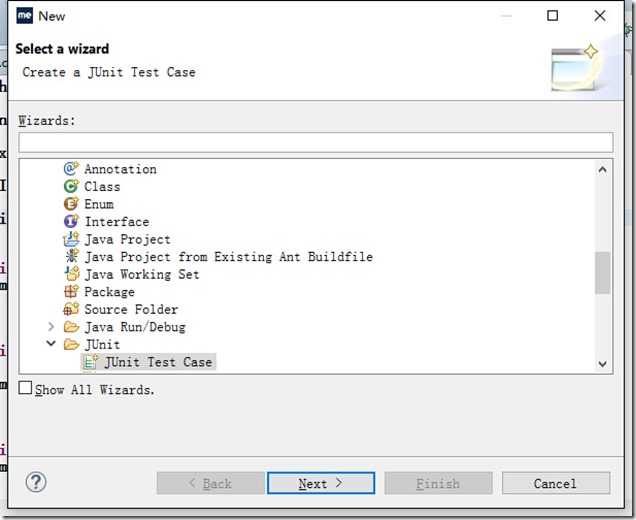Select the Annotation wizard icon
The width and height of the screenshot is (636, 520).
[x=71, y=168]
